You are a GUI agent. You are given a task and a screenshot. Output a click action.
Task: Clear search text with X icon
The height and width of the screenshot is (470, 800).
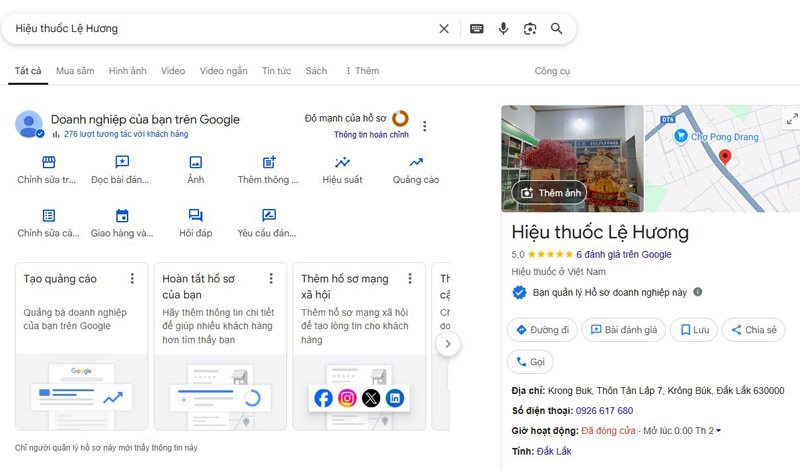coord(444,29)
